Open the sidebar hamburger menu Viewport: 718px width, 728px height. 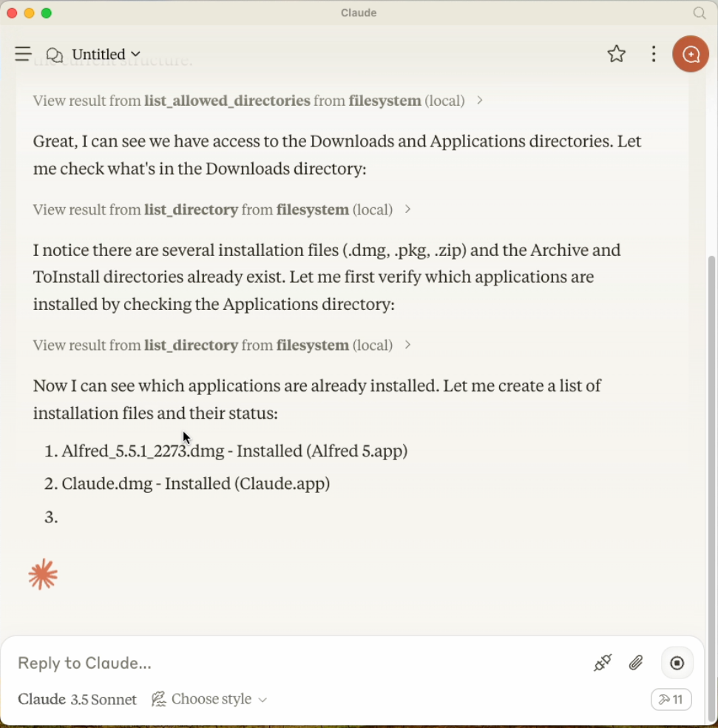[x=23, y=54]
